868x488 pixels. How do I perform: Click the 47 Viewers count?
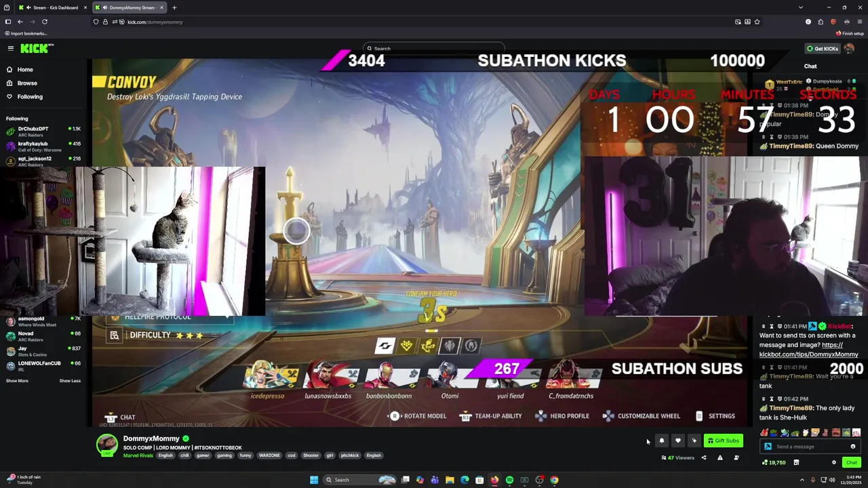[x=678, y=457]
